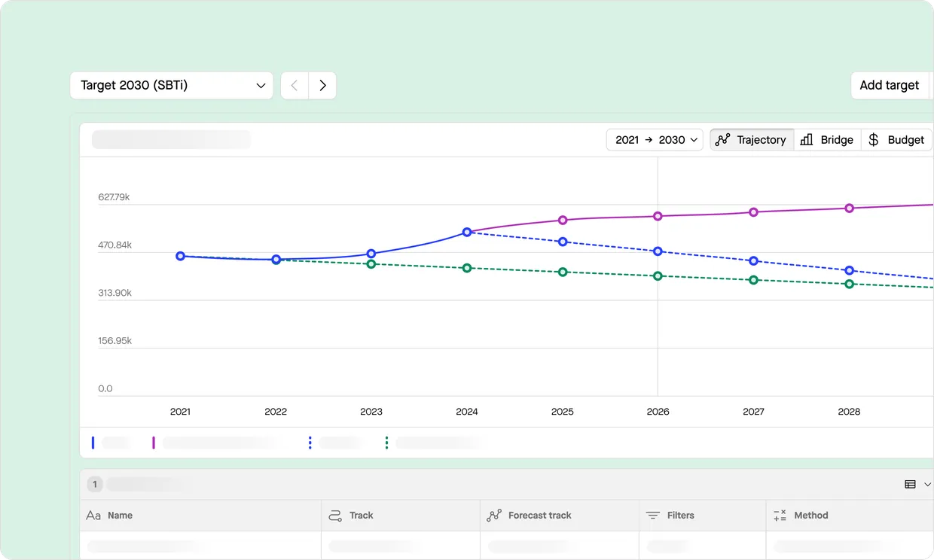This screenshot has width=934, height=560.
Task: Click the Trajectory path icon
Action: 722,139
